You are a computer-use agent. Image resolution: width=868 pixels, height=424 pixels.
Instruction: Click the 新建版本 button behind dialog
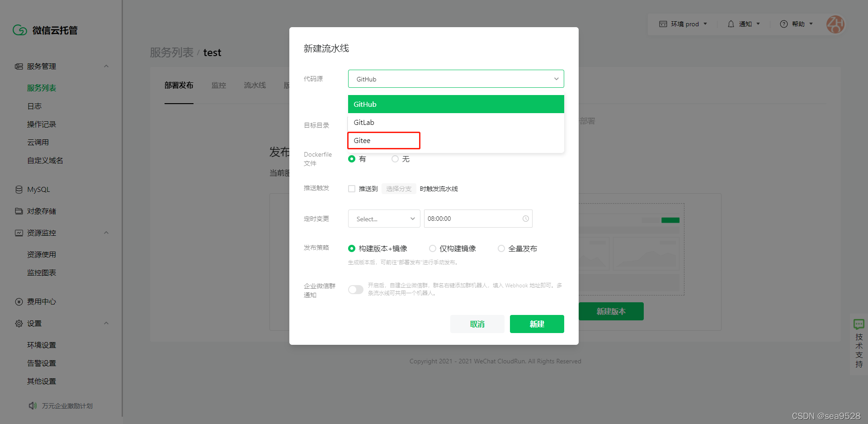611,311
